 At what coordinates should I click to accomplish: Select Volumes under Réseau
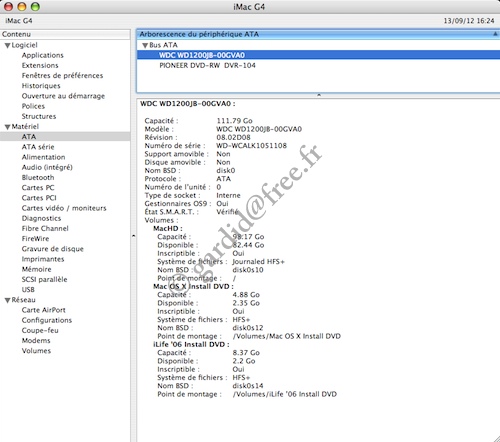36,351
